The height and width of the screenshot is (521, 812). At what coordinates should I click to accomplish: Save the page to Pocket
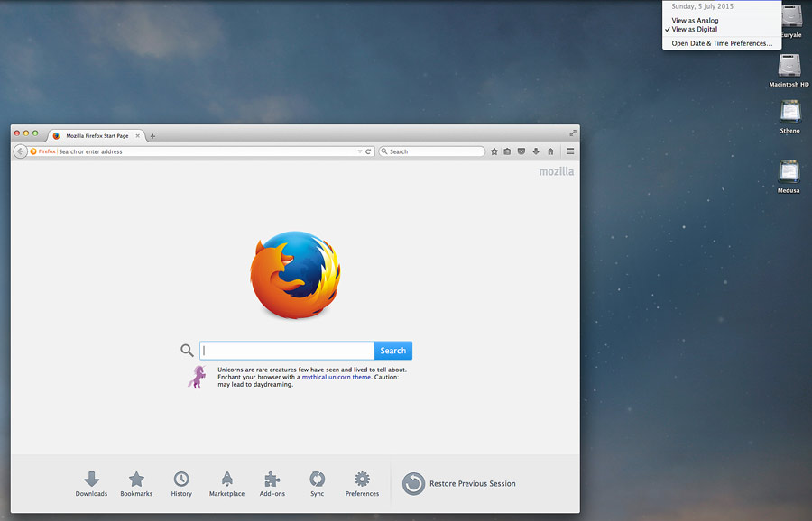coord(521,151)
